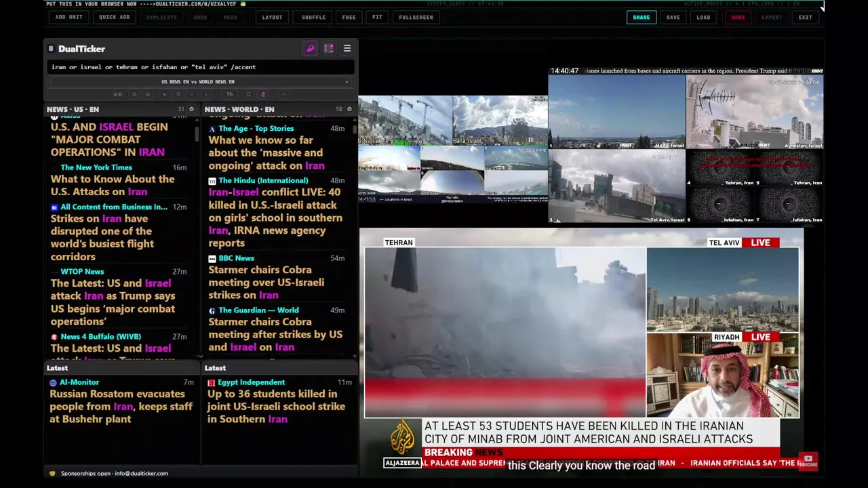Click the Sponsorships open info@dualticker.com link
Screen dimensions: 868x488
114,473
